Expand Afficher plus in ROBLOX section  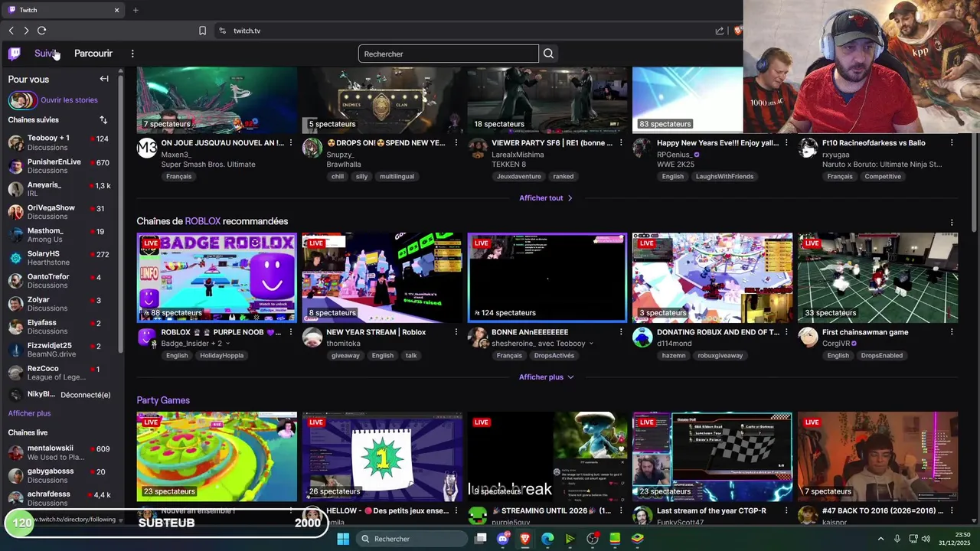(547, 377)
